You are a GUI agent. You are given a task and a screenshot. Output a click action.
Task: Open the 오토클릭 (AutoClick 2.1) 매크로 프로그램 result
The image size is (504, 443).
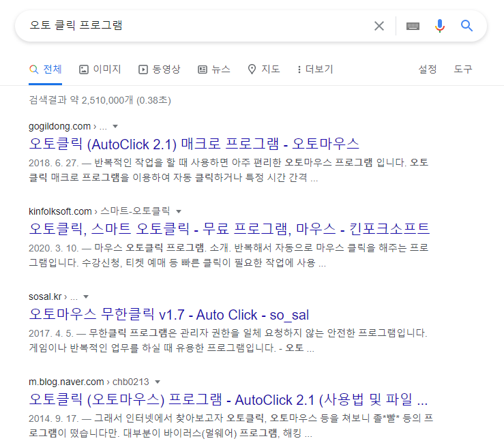(x=194, y=144)
